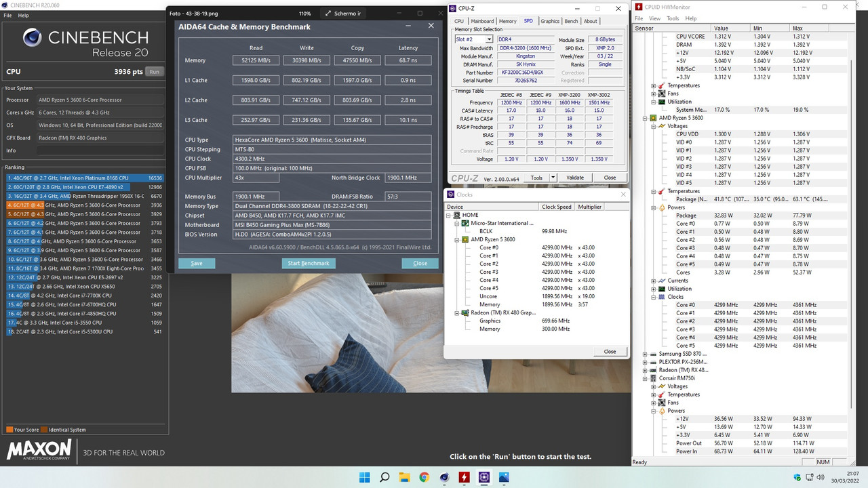Open Google Chrome from taskbar
The width and height of the screenshot is (868, 488).
click(x=424, y=477)
